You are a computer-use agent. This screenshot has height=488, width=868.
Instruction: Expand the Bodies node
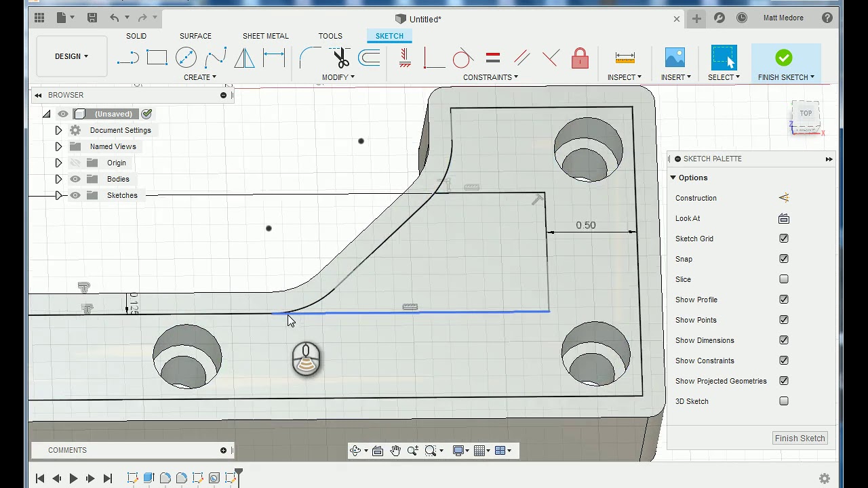click(x=58, y=179)
